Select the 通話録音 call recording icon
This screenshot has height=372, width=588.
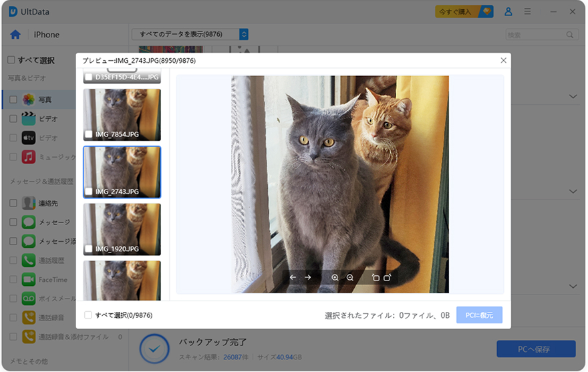click(29, 318)
